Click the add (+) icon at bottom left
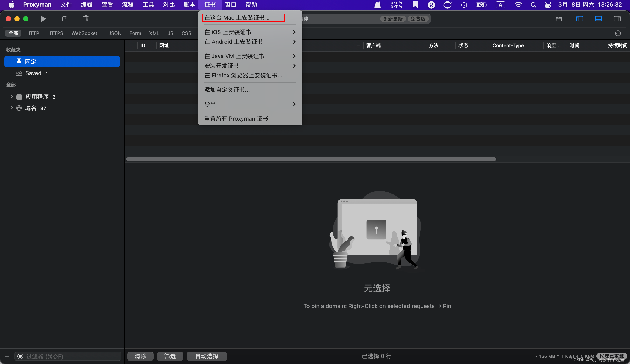 pyautogui.click(x=7, y=356)
